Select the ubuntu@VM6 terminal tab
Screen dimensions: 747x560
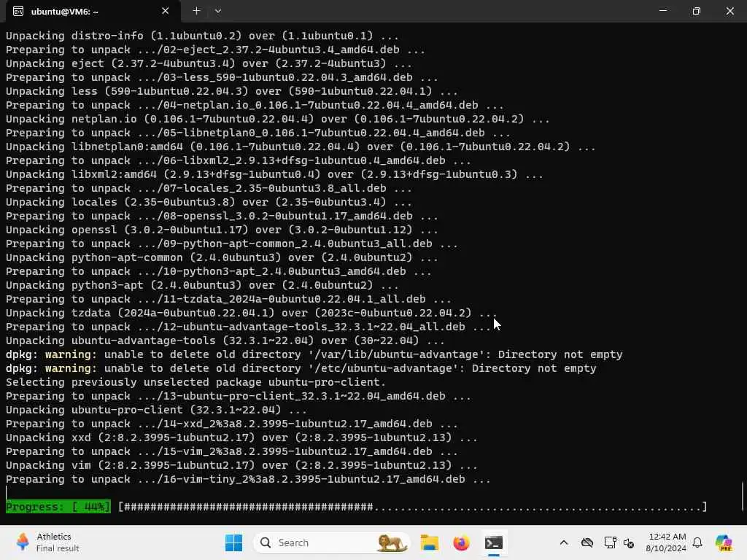[x=93, y=11]
